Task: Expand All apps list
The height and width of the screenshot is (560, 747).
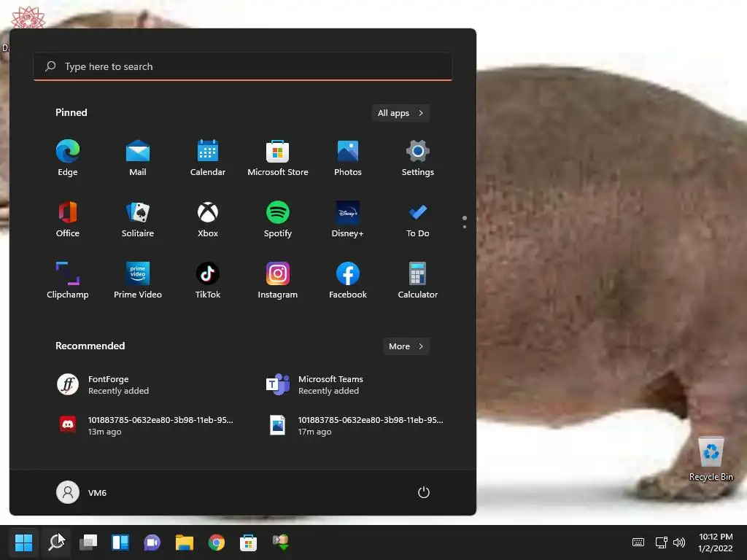Action: (x=400, y=113)
